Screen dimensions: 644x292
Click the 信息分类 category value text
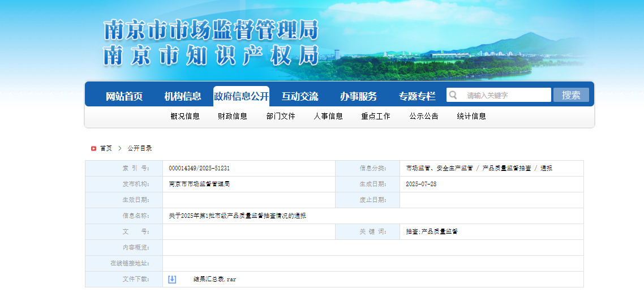(x=479, y=169)
